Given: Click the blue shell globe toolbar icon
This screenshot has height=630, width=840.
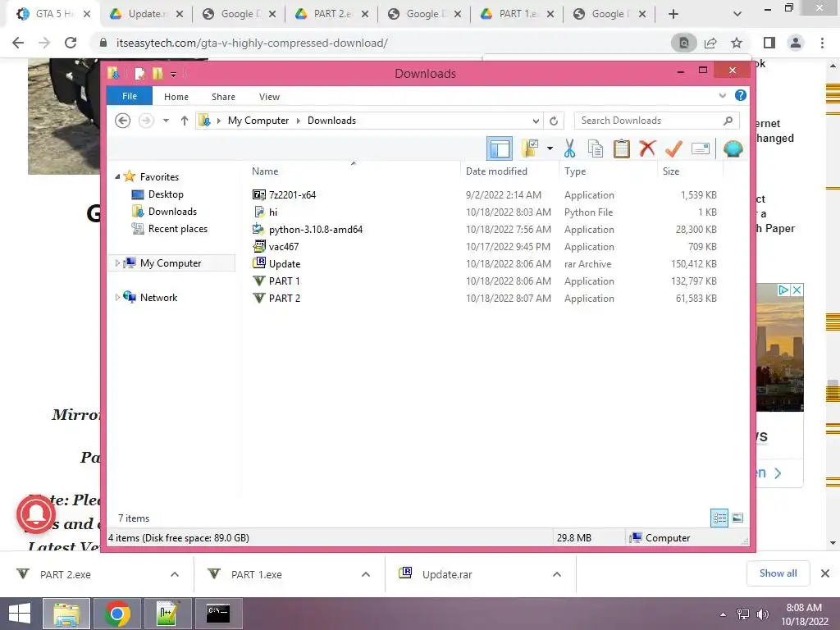Looking at the screenshot, I should pos(733,148).
